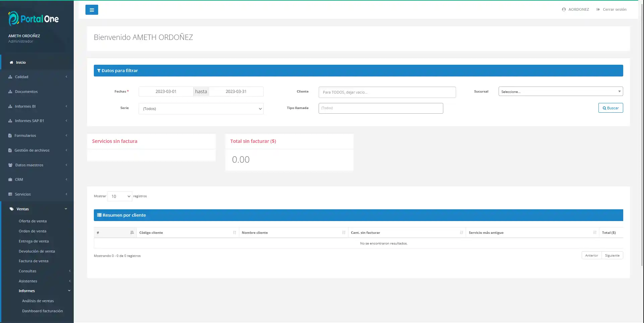This screenshot has height=323, width=644.
Task: Click the AORDONEZ user profile icon
Action: point(564,9)
